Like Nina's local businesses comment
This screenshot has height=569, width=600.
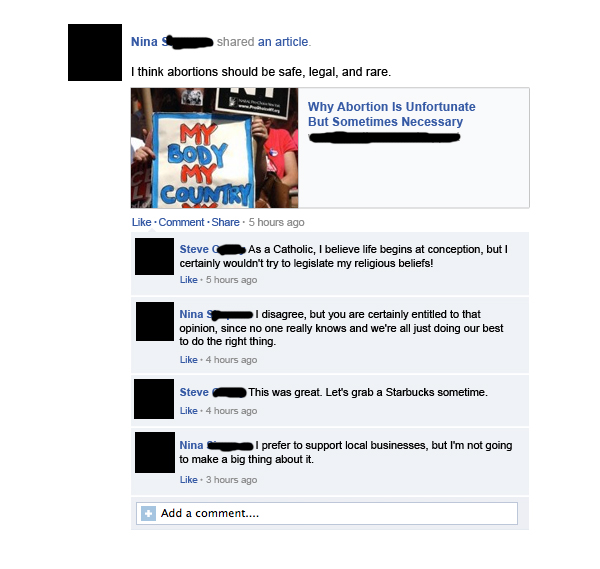(189, 480)
